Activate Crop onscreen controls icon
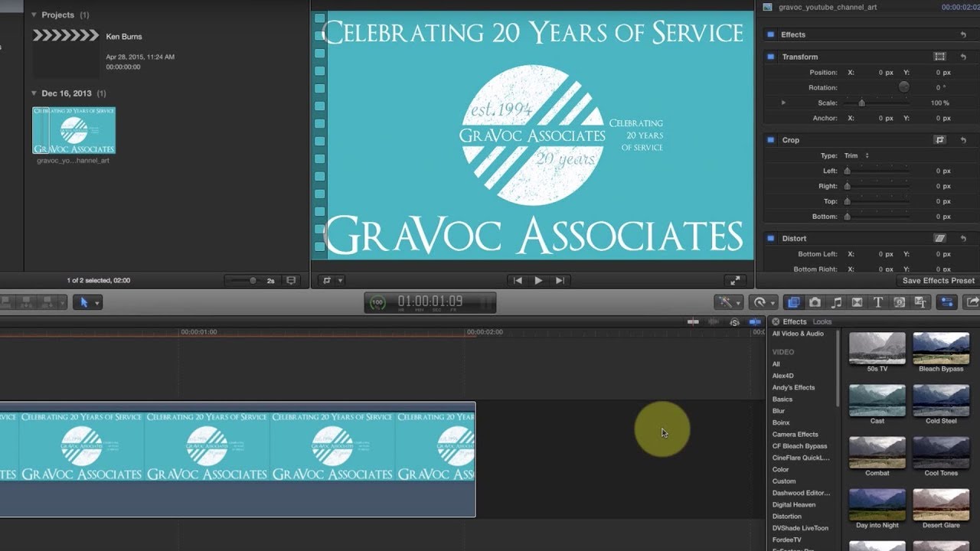 point(940,140)
